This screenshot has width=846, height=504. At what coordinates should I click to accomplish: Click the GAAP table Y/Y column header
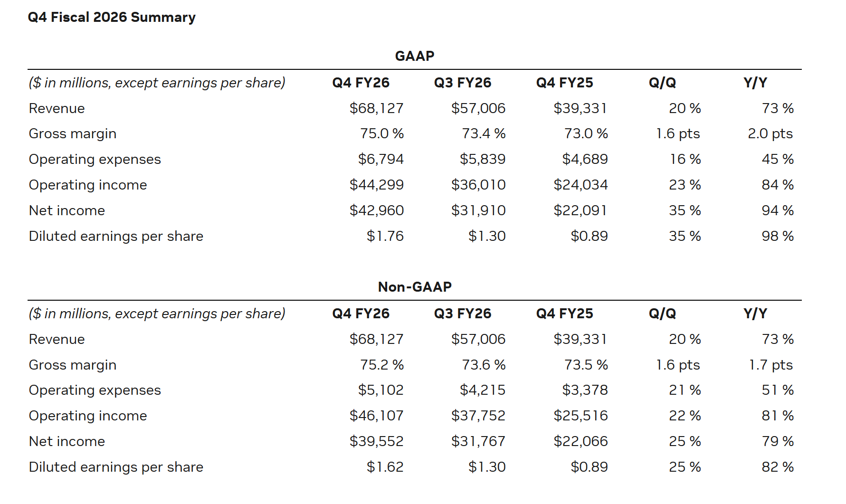tap(755, 83)
